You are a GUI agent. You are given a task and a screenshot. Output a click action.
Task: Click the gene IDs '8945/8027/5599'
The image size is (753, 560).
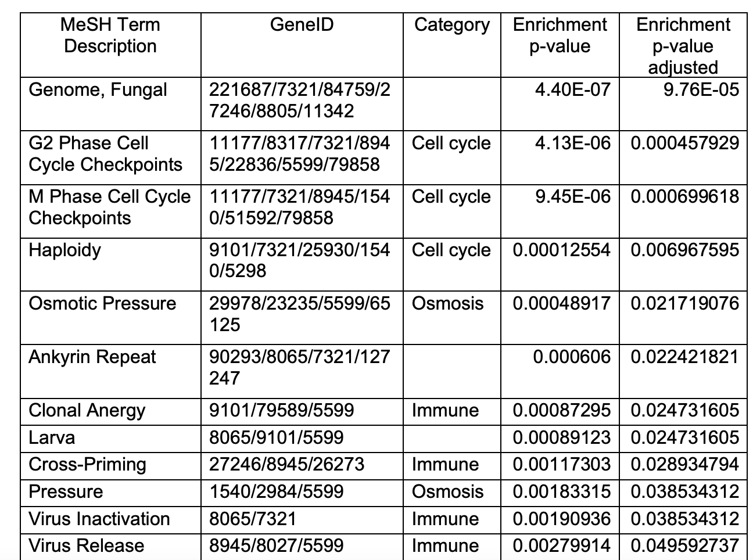click(x=277, y=545)
